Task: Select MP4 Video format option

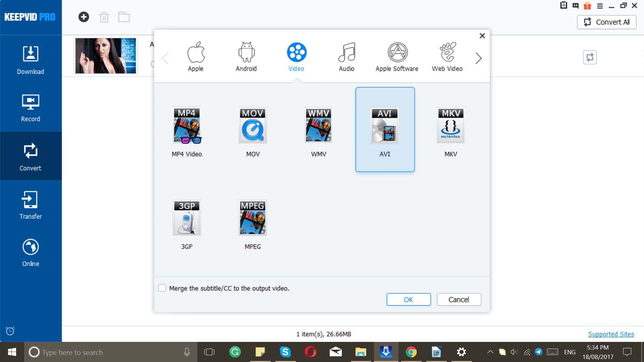Action: coord(186,129)
